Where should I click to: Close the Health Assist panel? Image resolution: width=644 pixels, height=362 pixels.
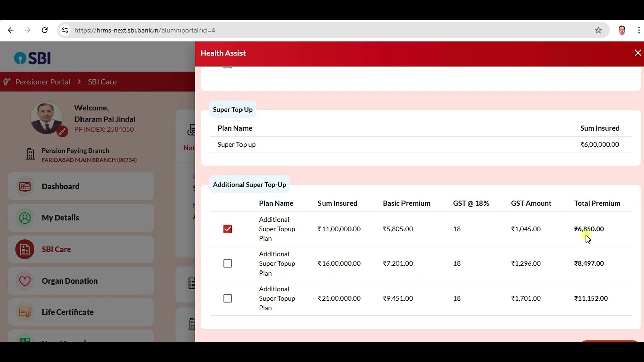click(x=638, y=53)
